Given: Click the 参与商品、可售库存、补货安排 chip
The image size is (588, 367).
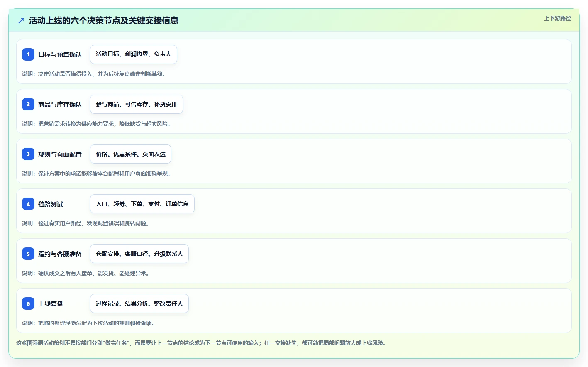Looking at the screenshot, I should 137,104.
